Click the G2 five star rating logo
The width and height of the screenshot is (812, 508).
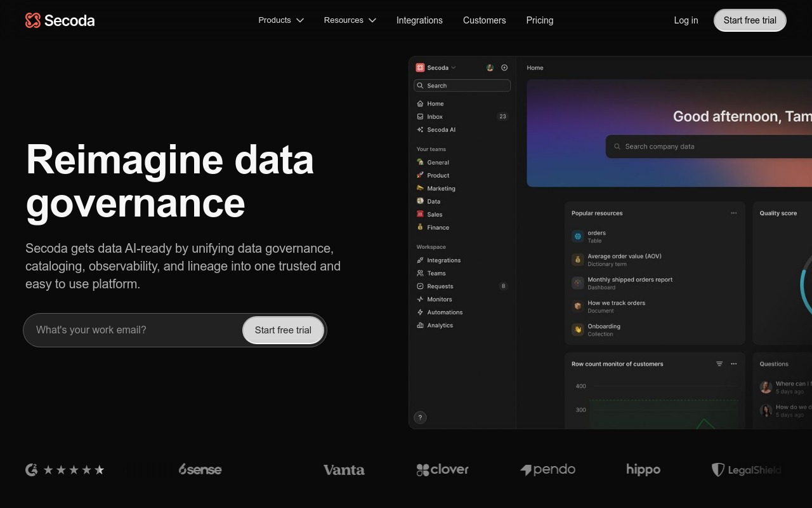click(x=65, y=470)
